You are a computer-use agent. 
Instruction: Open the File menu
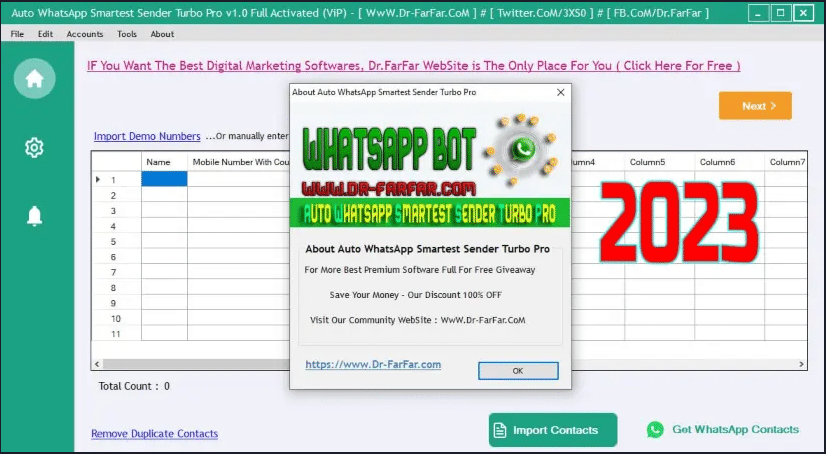click(x=17, y=34)
